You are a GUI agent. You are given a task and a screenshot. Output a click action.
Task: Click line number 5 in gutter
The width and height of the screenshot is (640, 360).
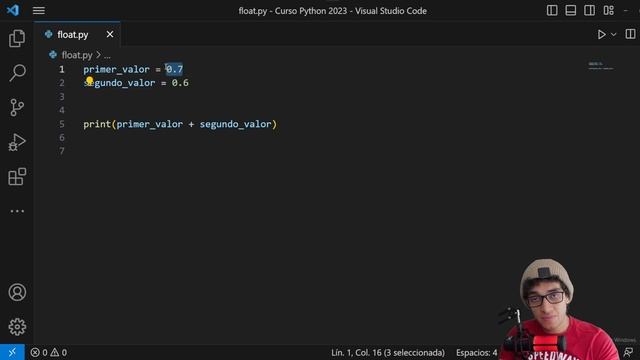pyautogui.click(x=62, y=124)
